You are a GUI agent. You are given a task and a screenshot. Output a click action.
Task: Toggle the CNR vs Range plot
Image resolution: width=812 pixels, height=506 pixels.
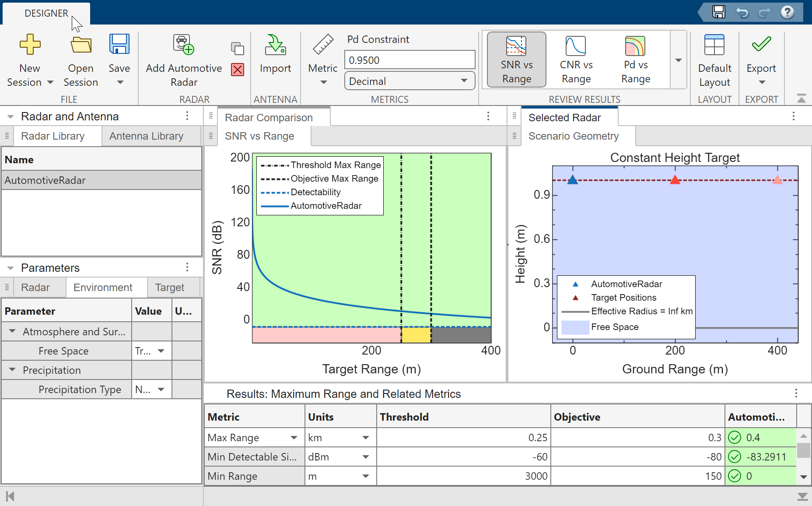tap(576, 60)
